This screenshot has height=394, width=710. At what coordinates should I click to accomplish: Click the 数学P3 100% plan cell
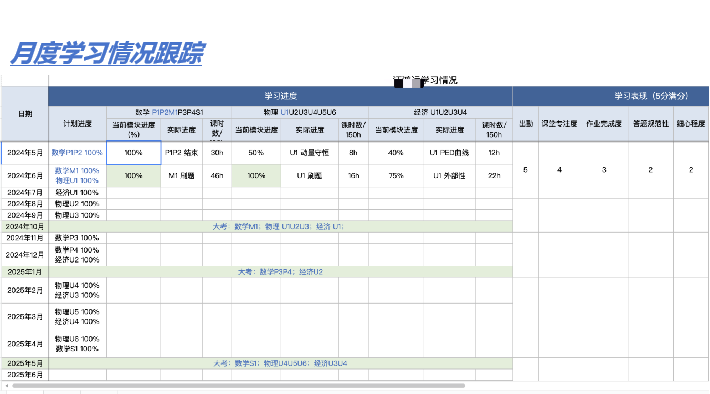[77, 238]
